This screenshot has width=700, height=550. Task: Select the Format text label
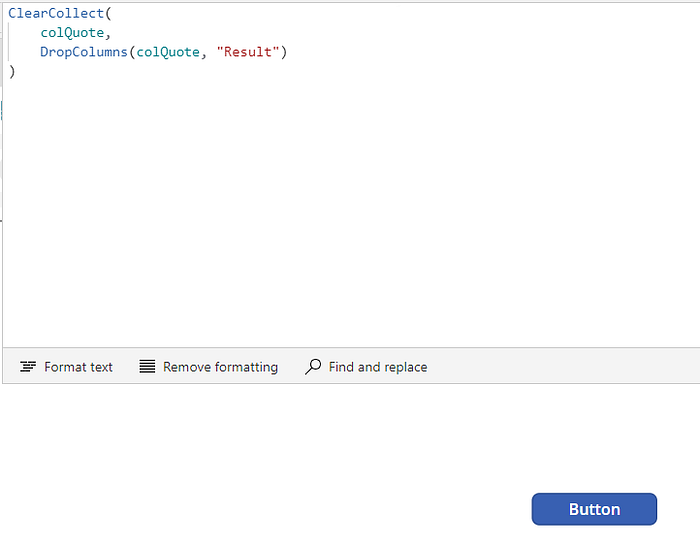coord(78,367)
